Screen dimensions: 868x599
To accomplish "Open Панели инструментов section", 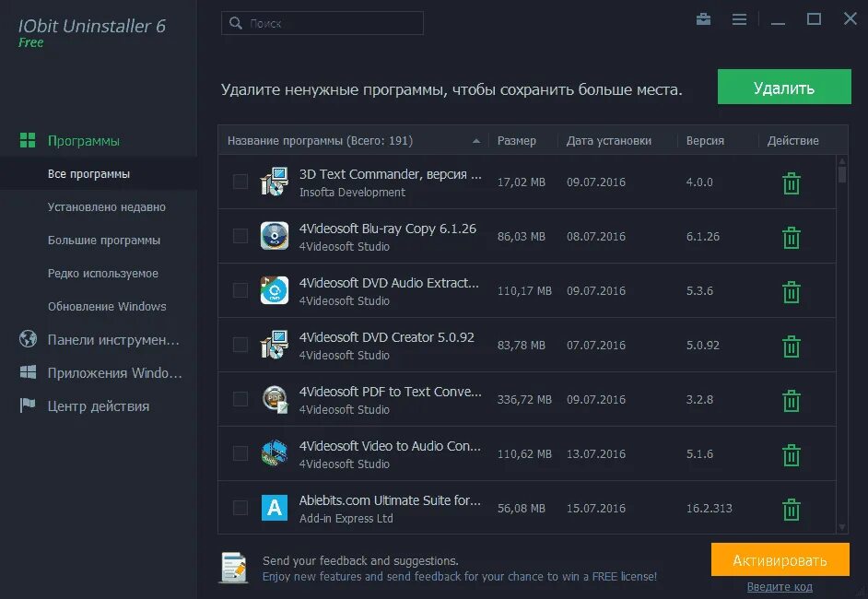I will [113, 339].
